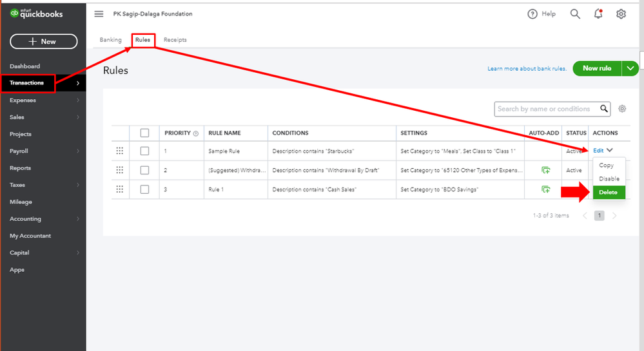Switch to the Receipts tab
Viewport: 644px width, 351px height.
point(175,40)
